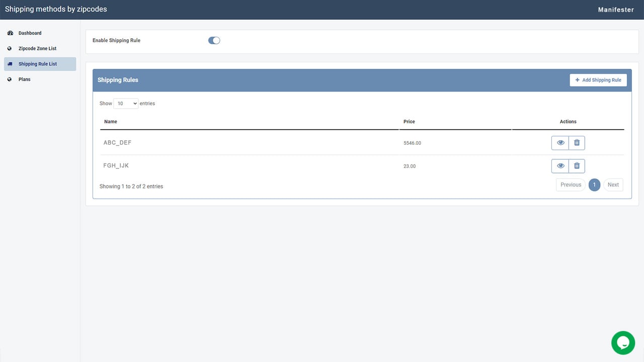Click the Manifester label in header

(x=616, y=10)
